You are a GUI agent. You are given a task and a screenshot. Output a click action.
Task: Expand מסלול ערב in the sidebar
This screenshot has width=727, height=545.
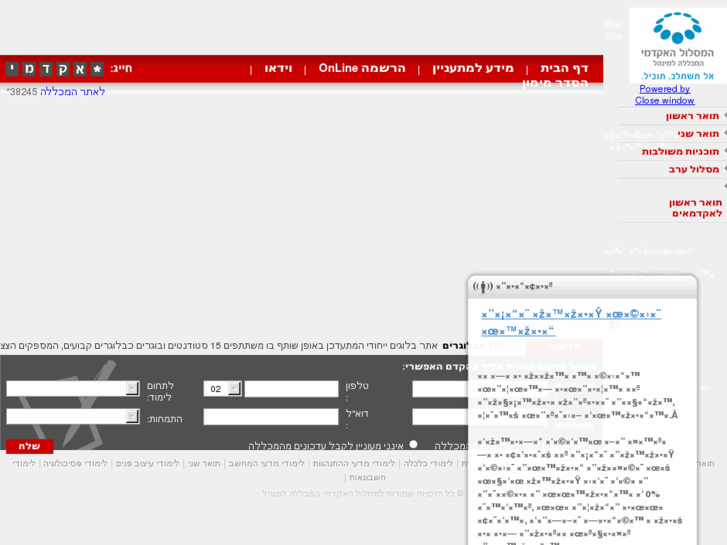pyautogui.click(x=694, y=169)
